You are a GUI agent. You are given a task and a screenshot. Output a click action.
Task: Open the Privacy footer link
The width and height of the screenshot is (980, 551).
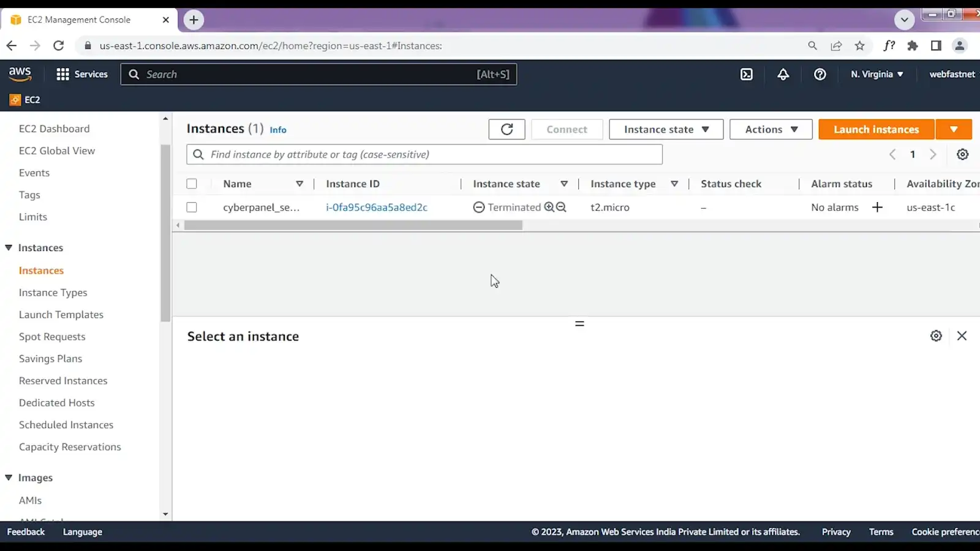tap(836, 531)
